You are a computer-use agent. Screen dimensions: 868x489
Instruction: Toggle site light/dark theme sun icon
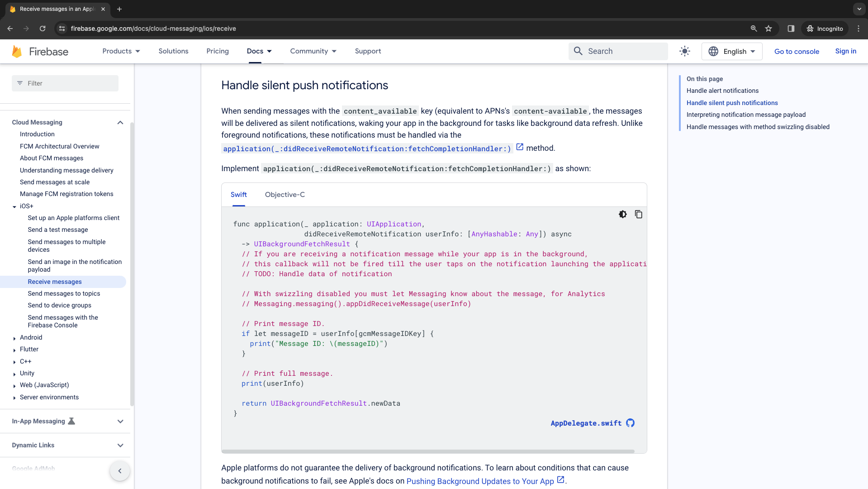click(x=684, y=51)
